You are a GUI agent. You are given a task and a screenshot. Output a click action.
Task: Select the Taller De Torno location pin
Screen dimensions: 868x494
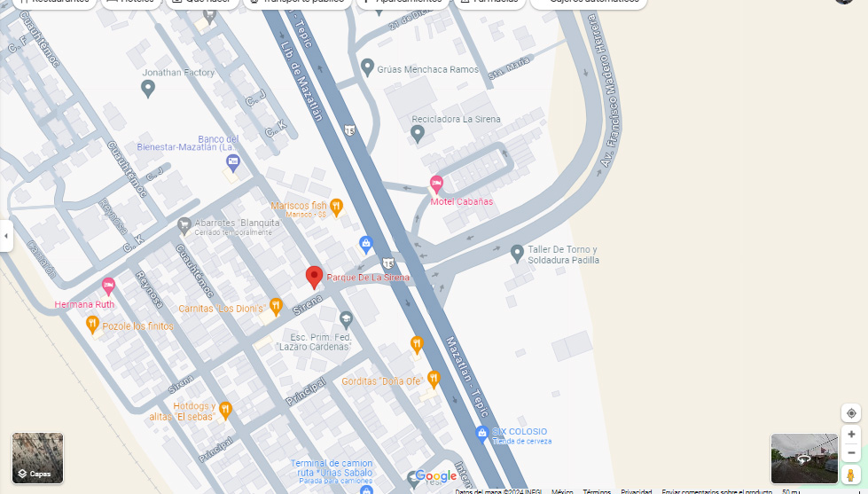[517, 253]
